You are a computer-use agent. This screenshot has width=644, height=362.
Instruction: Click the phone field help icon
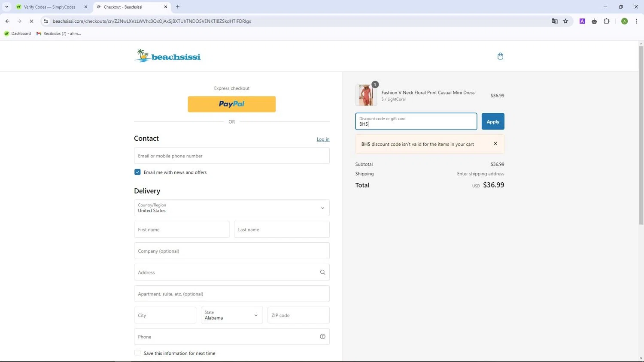pyautogui.click(x=322, y=337)
